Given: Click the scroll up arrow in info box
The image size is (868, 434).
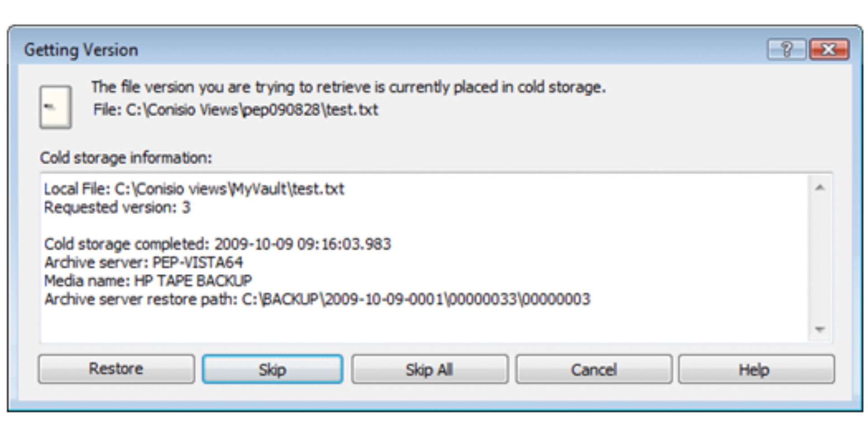Looking at the screenshot, I should [820, 188].
